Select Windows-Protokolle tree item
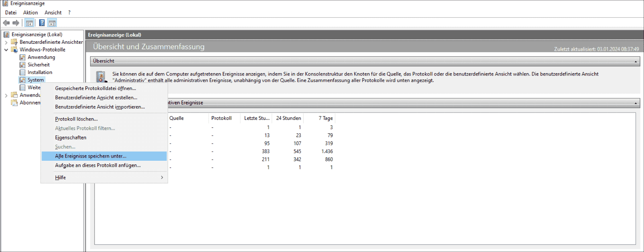This screenshot has height=252, width=644. click(42, 50)
